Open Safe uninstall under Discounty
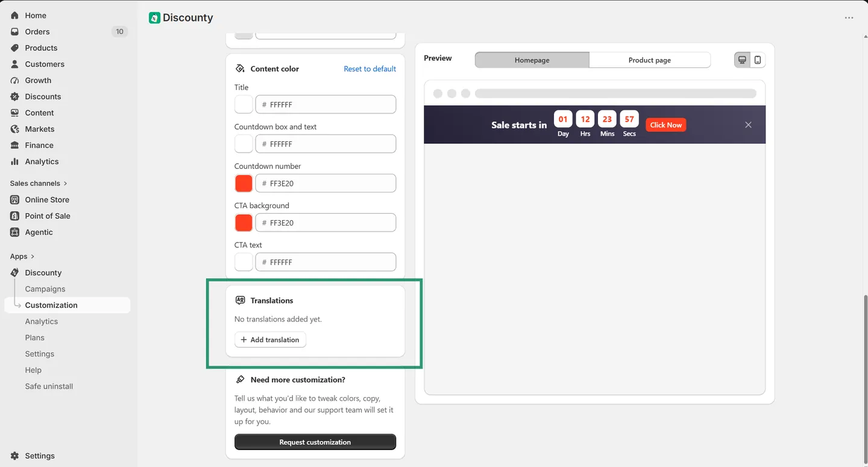This screenshot has height=467, width=868. (49, 387)
